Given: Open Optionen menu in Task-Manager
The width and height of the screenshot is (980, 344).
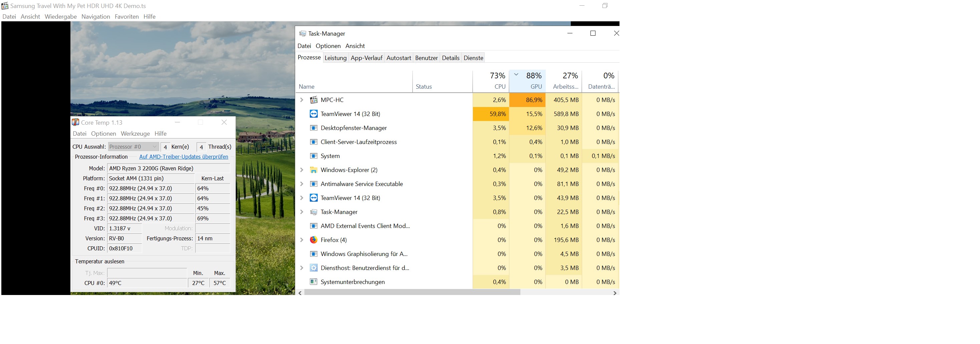Looking at the screenshot, I should 328,46.
